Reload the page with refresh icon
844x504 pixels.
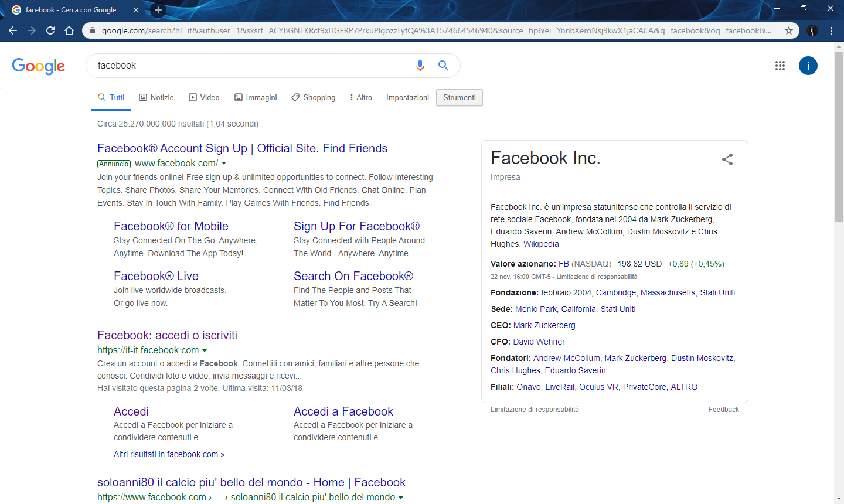tap(50, 30)
